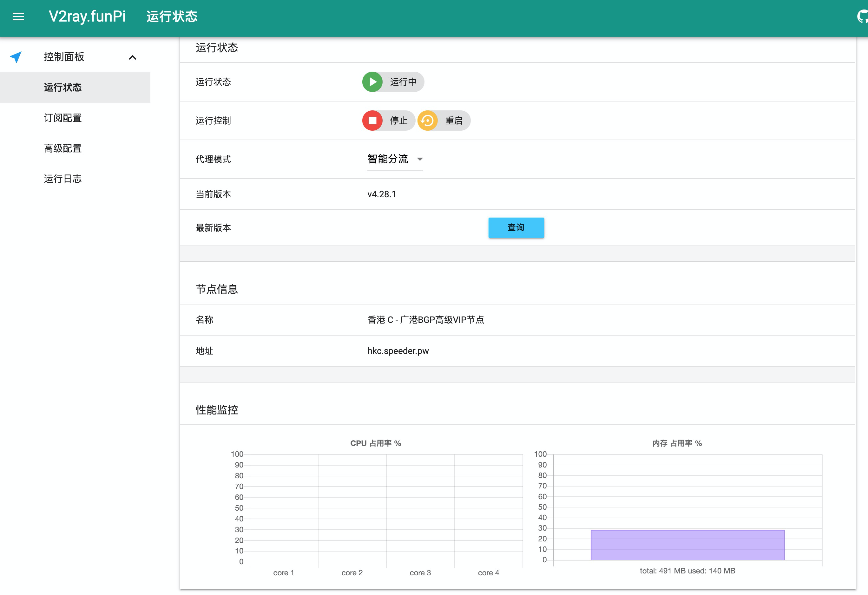Open the 代理模式 dropdown arrow

pos(420,160)
